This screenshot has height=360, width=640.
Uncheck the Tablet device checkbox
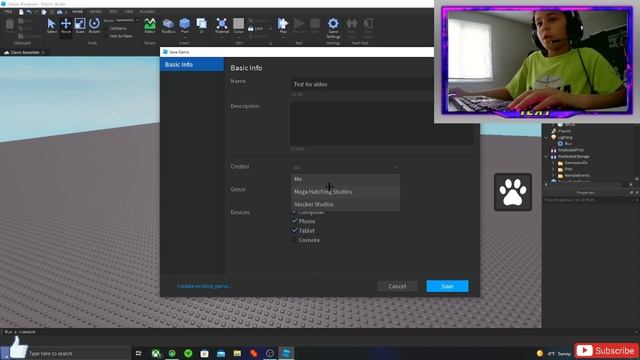294,230
